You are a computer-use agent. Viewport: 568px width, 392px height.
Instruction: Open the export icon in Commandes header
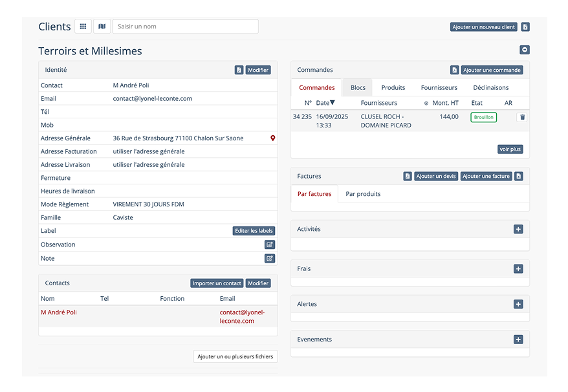click(x=454, y=70)
